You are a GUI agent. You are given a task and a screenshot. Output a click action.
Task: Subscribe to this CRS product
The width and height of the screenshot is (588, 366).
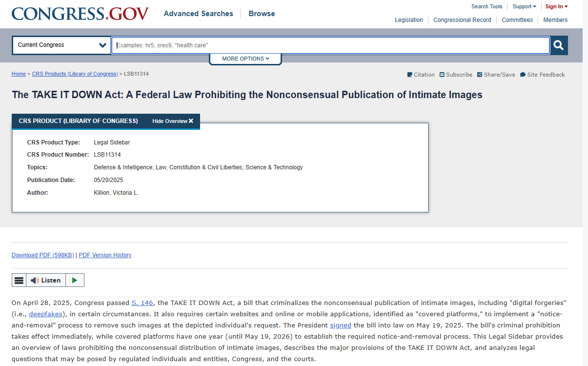pos(456,75)
